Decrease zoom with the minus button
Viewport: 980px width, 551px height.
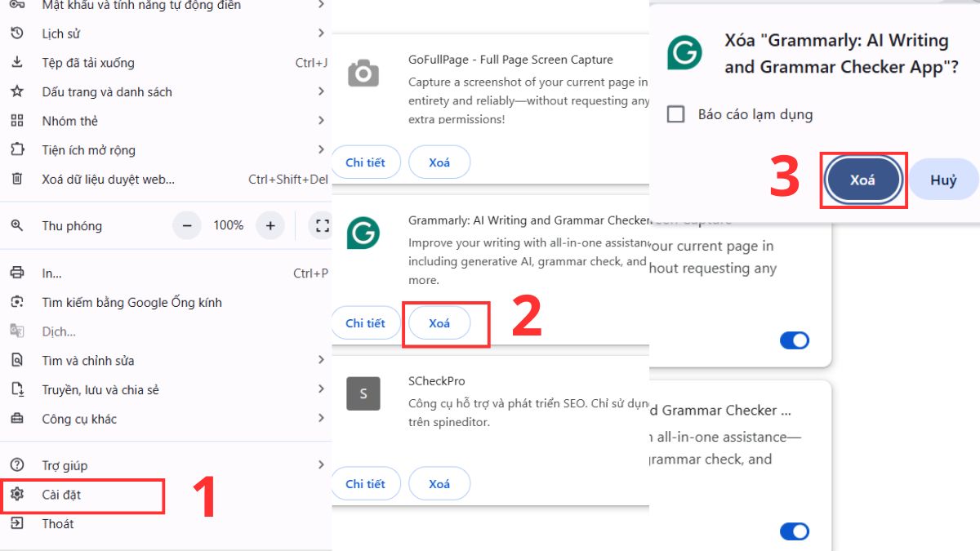187,225
